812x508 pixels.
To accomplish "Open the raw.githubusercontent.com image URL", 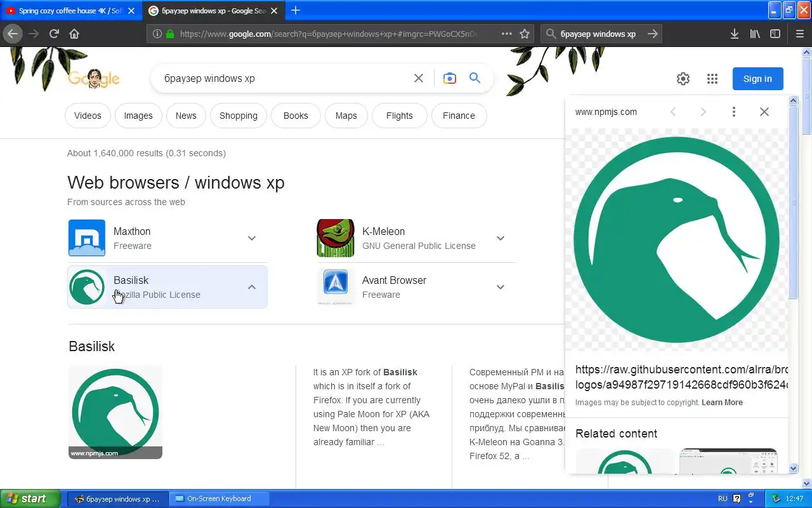I will pyautogui.click(x=681, y=377).
